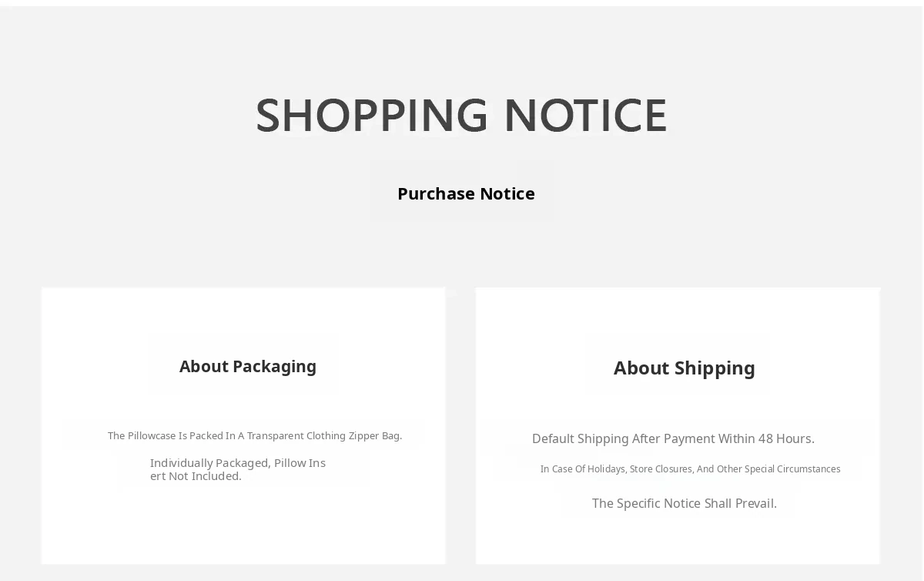
Task: Click the Individually Packaged, Pillow Insert text
Action: click(x=238, y=469)
